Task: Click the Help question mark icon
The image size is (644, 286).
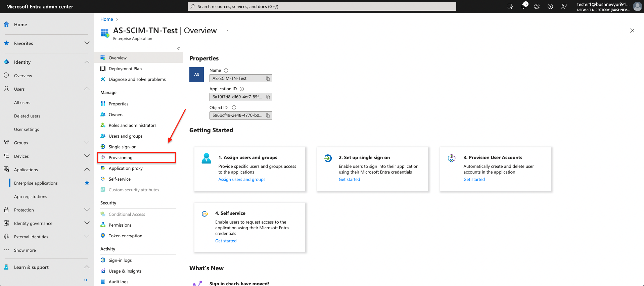Action: click(x=550, y=6)
